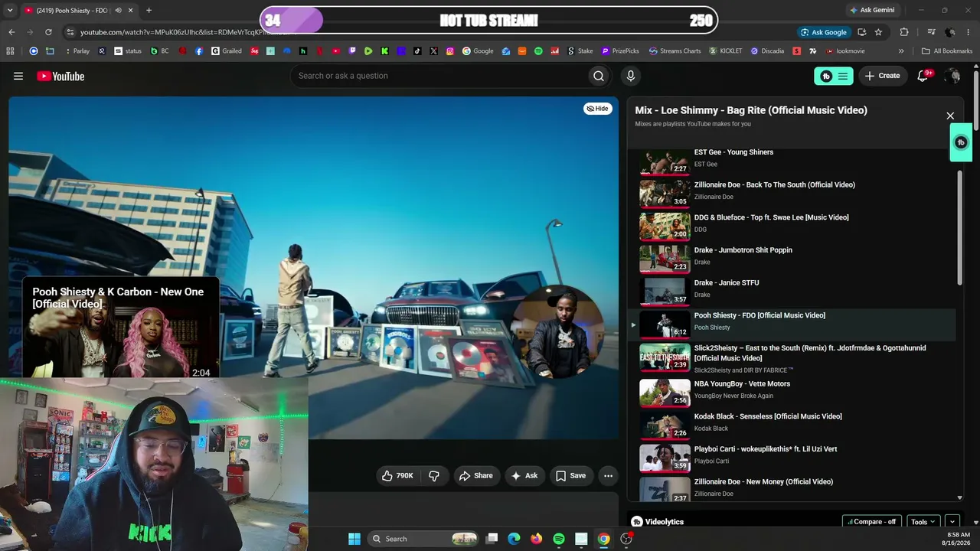
Task: Open the Mix - Loe Shimmy playlist title
Action: coord(751,110)
